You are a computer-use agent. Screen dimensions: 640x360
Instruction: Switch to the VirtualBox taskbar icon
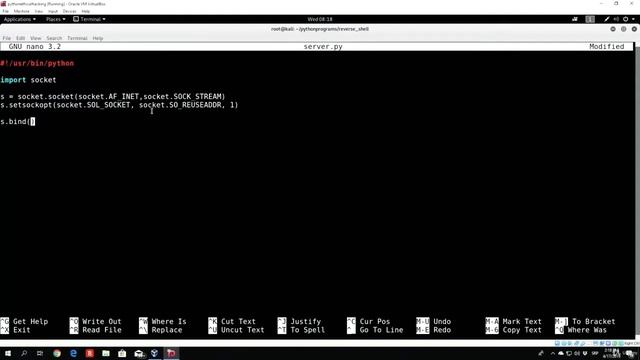(155, 353)
